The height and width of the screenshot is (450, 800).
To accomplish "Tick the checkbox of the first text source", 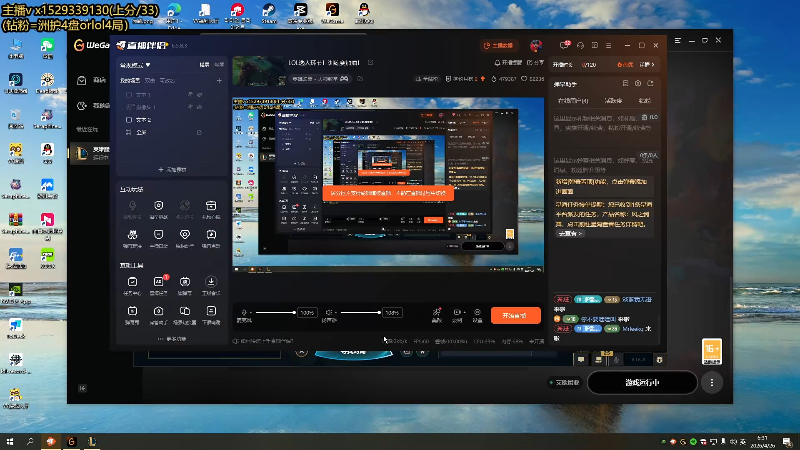I will tap(129, 95).
